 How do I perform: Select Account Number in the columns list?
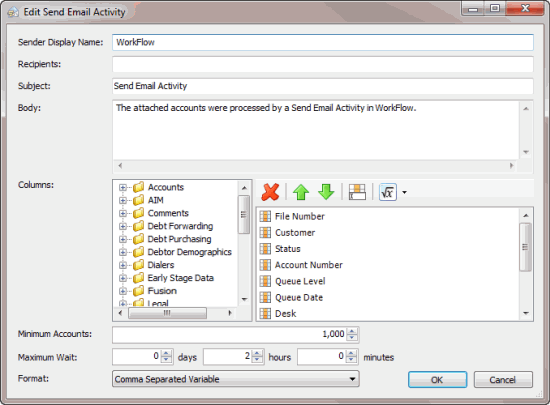[x=309, y=265]
